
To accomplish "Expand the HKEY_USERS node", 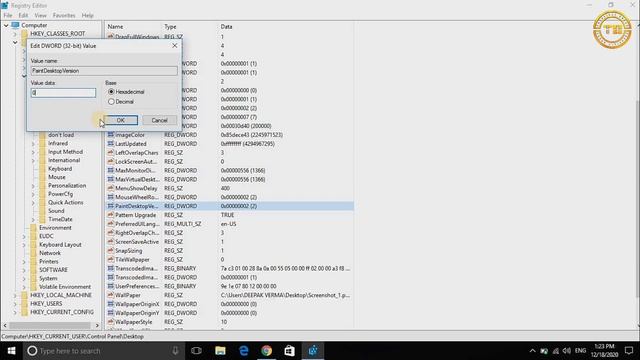I will (x=15, y=304).
